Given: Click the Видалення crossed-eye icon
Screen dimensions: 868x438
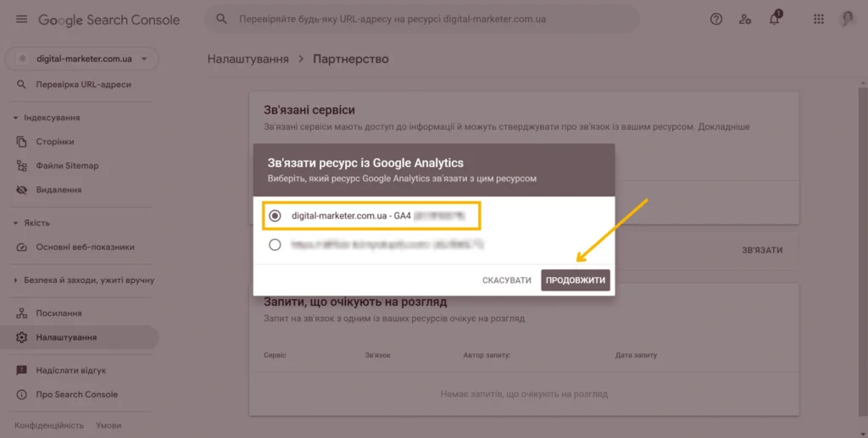Looking at the screenshot, I should click(21, 190).
